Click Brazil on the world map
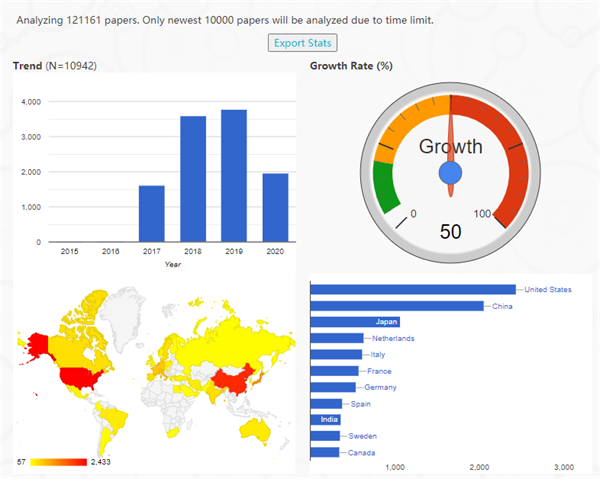 click(x=115, y=418)
